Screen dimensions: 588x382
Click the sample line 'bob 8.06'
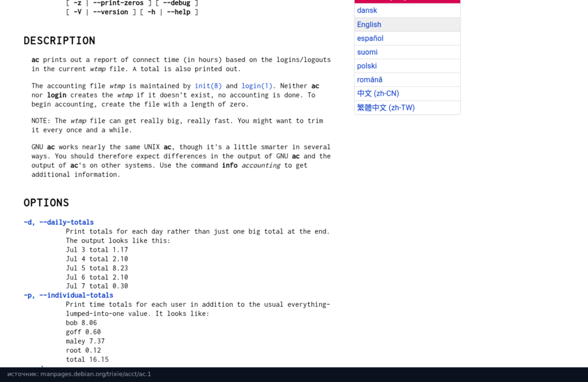tap(82, 323)
